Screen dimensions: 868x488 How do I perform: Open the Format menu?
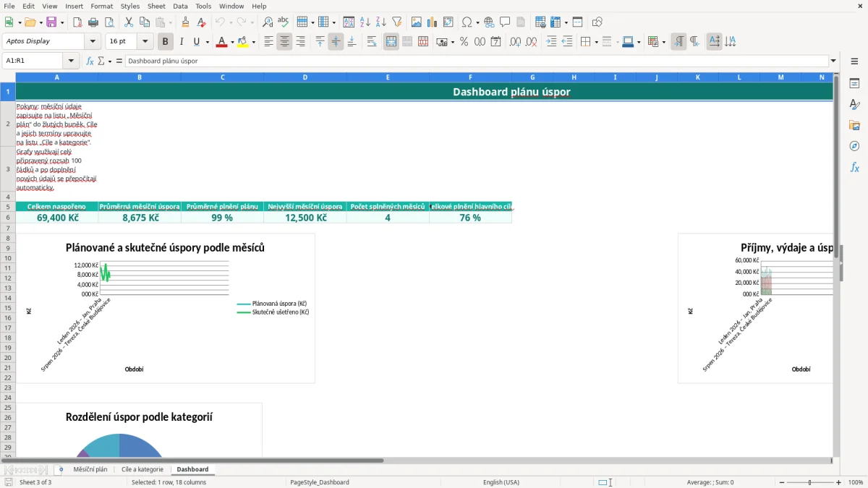click(101, 6)
